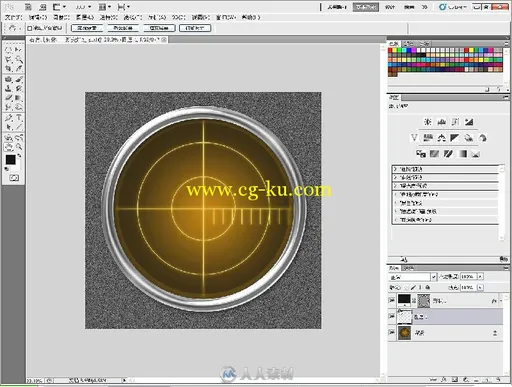The image size is (512, 387).
Task: Toggle lock all padlock in Layers panel
Action: point(428,287)
